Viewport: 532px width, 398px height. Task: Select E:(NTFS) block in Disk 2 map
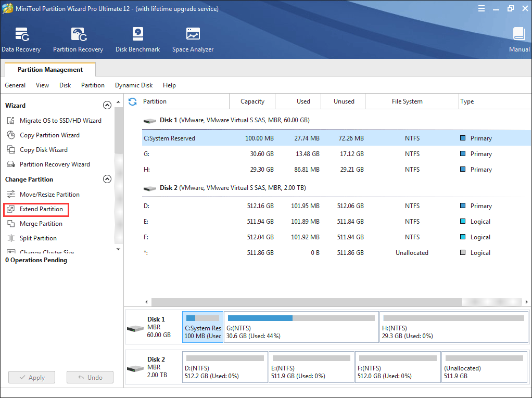tap(311, 367)
